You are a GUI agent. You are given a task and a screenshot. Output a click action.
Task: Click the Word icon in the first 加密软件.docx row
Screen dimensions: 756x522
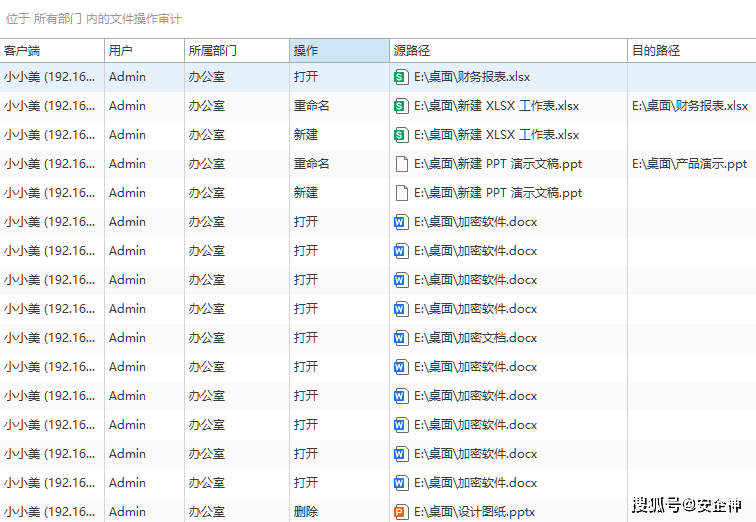(401, 221)
